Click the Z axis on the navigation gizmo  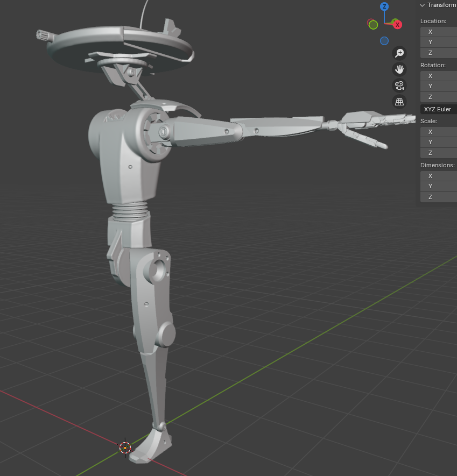pos(384,6)
